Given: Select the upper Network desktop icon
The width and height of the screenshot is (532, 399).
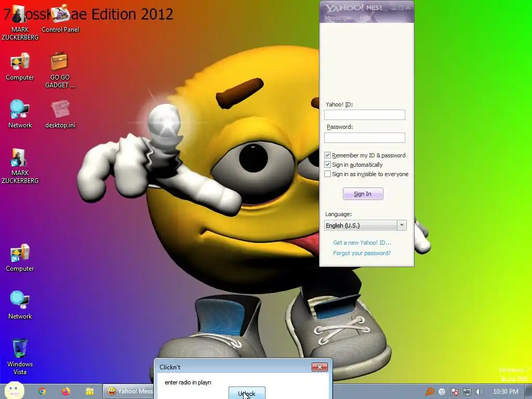Looking at the screenshot, I should 20,114.
